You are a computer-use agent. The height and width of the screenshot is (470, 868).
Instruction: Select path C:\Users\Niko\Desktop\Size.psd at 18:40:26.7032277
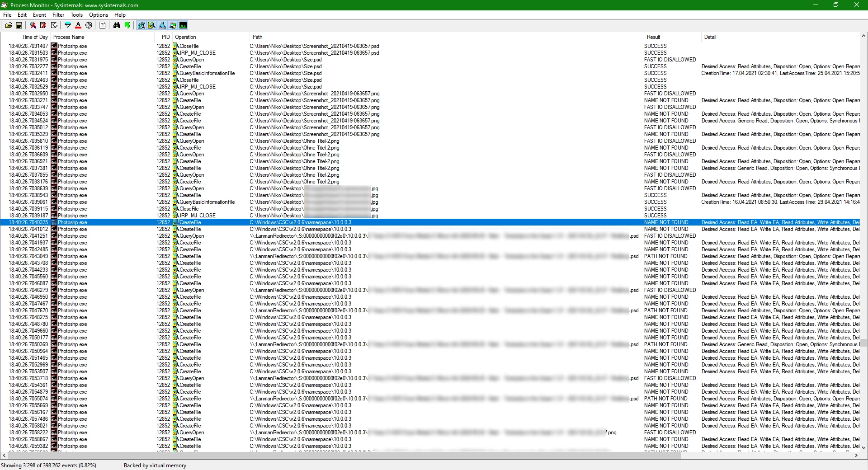[286, 66]
